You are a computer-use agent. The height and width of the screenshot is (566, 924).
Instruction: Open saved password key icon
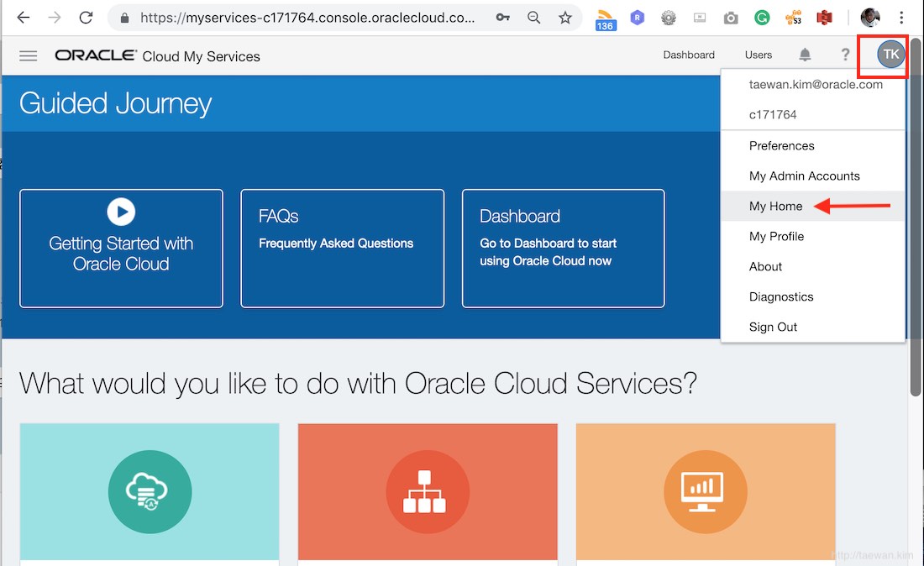(502, 18)
